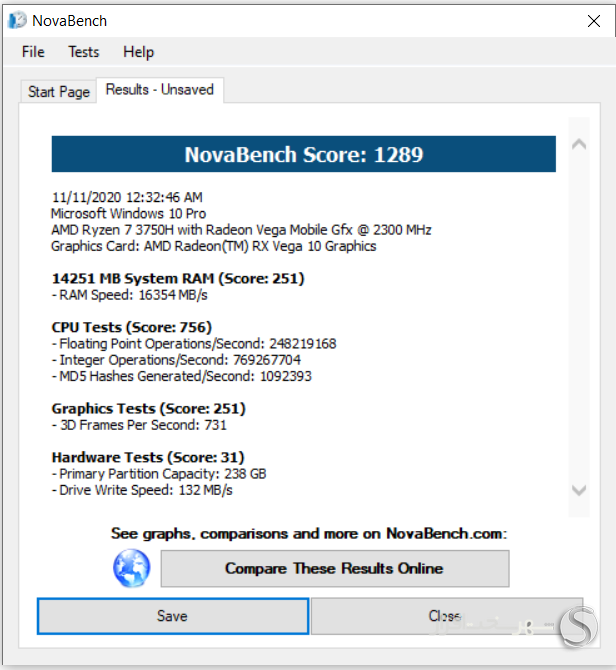Click RAM Speed: 16354 MB/s line
The height and width of the screenshot is (670, 616).
(129, 295)
